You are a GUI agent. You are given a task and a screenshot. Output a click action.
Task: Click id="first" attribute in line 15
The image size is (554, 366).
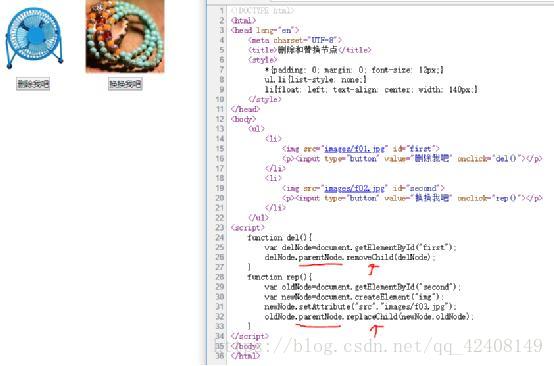point(413,149)
